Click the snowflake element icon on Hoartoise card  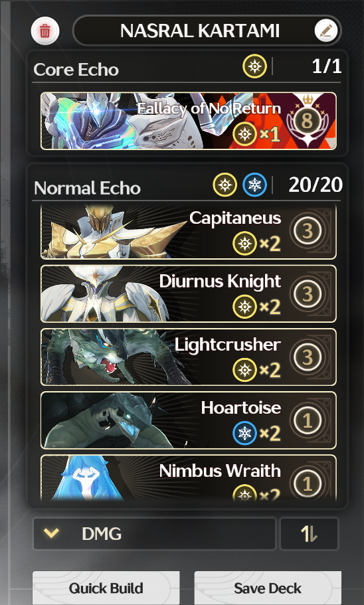point(244,433)
